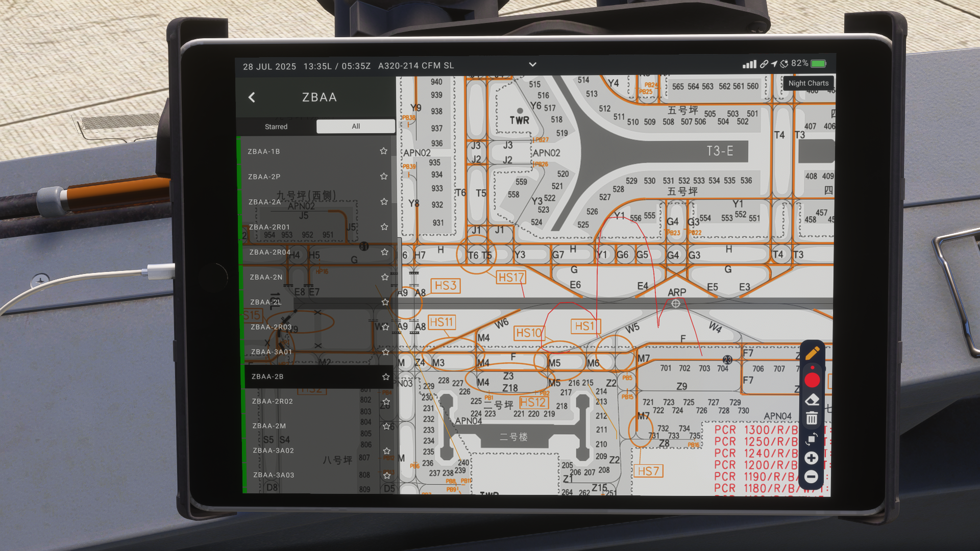Open the dropdown next to A320-214 CFM SL
The height and width of the screenshot is (551, 980).
click(x=532, y=65)
